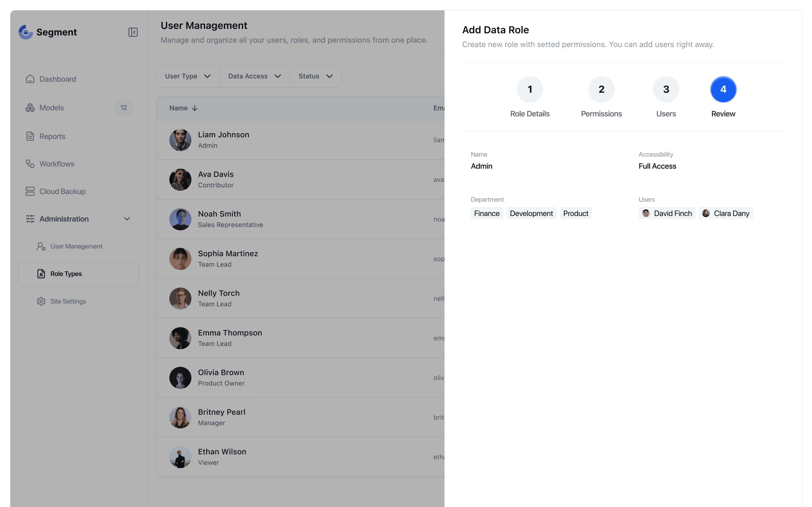This screenshot has width=812, height=507.
Task: Click the Cloud Backup server icon
Action: pos(30,191)
